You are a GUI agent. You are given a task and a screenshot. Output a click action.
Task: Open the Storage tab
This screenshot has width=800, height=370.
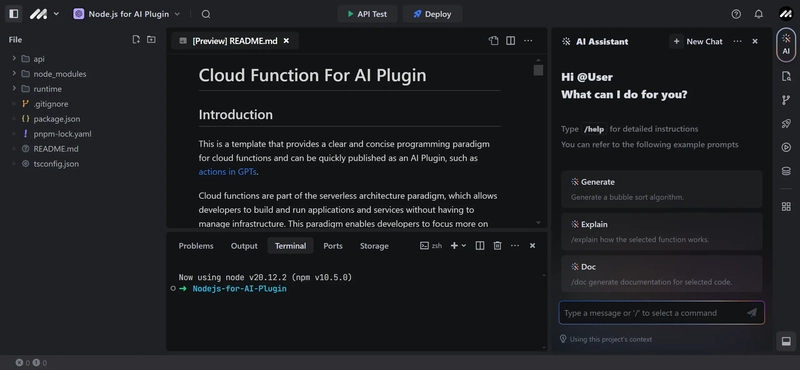point(374,245)
